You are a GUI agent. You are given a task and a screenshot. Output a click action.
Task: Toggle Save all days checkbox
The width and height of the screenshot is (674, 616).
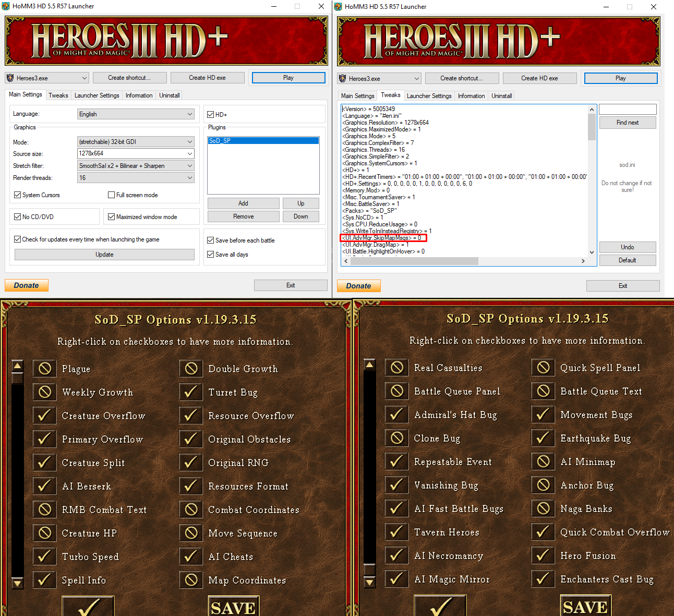click(211, 255)
